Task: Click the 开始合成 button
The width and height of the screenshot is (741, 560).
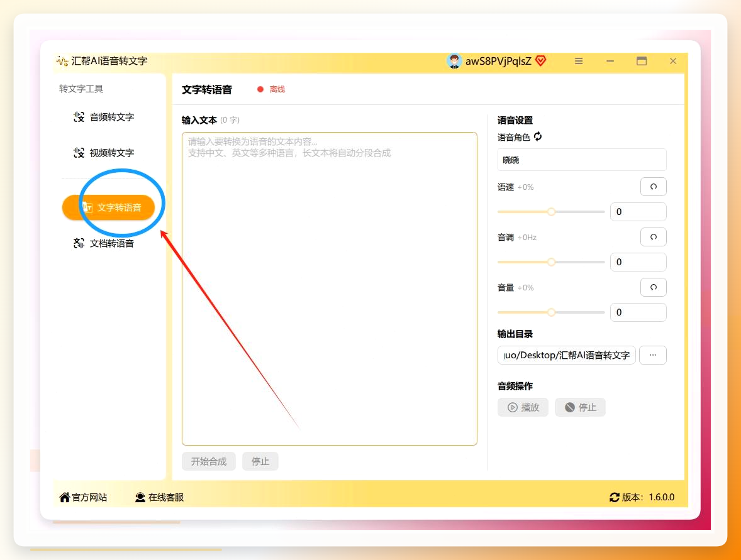Action: point(208,461)
